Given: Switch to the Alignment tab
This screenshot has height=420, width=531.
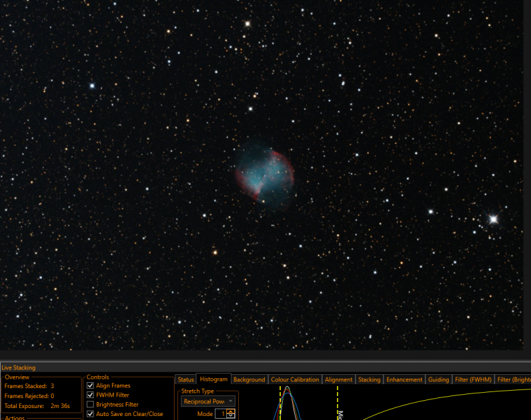Looking at the screenshot, I should (x=339, y=380).
